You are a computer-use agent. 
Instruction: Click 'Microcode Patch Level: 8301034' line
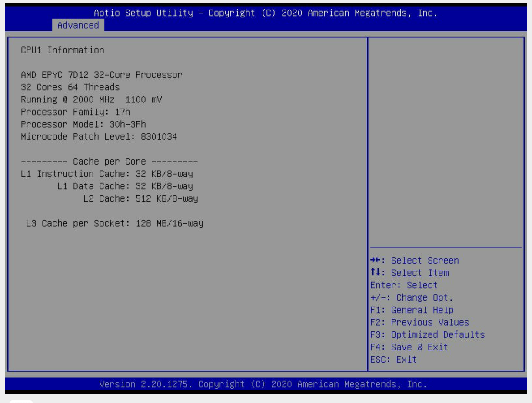99,137
